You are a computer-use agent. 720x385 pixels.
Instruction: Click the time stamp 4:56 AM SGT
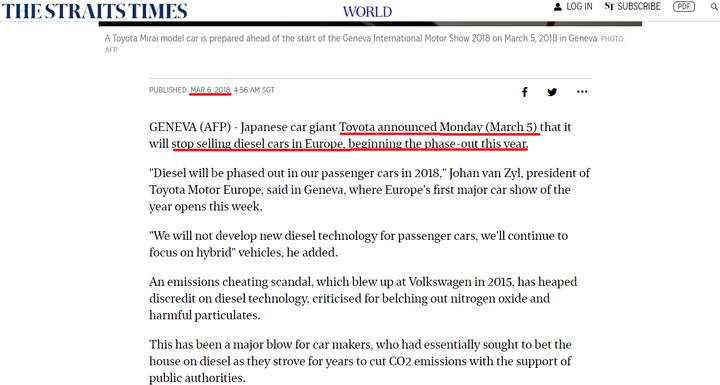pyautogui.click(x=254, y=90)
